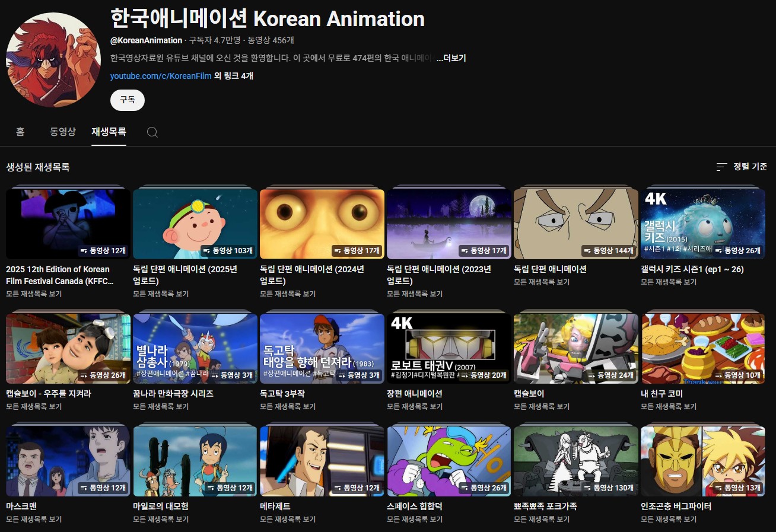Click the 동영상 10개 playlist count badge
The image size is (776, 532).
(738, 375)
